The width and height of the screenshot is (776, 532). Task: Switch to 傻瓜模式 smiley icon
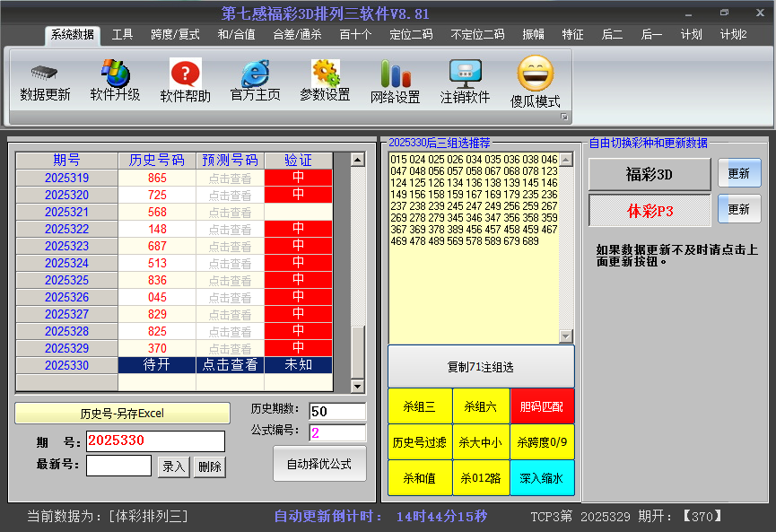pyautogui.click(x=536, y=74)
